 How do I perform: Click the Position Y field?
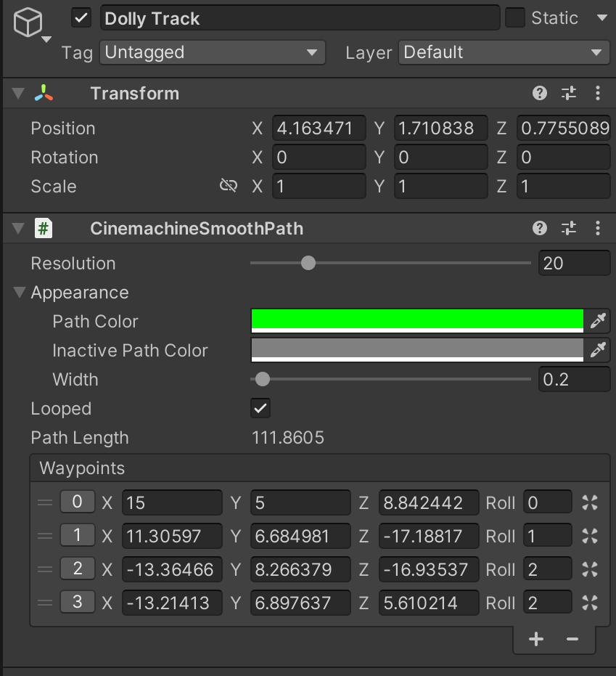point(440,128)
